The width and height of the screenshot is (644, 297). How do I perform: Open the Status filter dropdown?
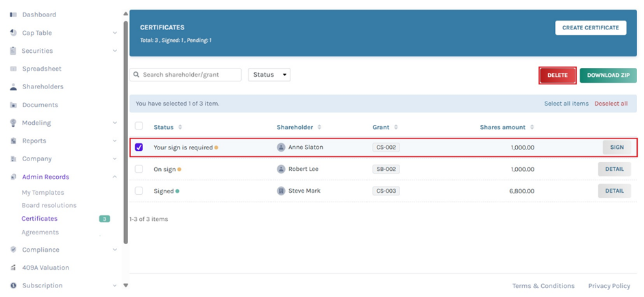coord(269,75)
